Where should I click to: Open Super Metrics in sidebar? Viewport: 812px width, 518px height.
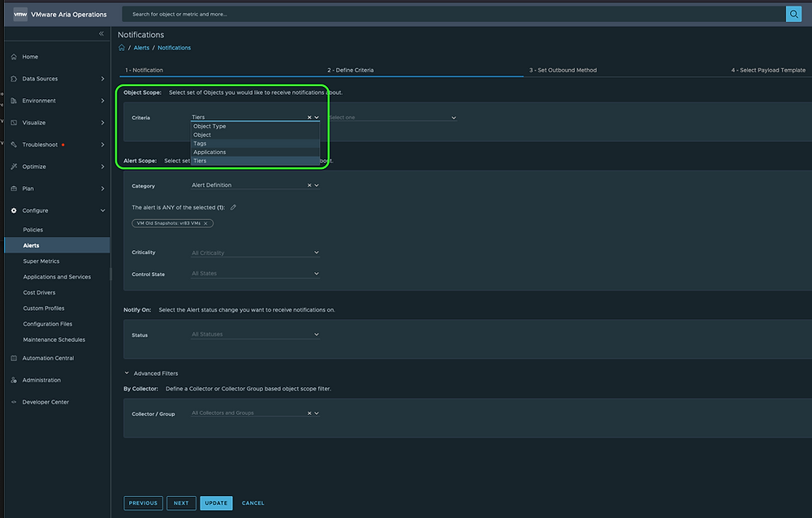[x=41, y=261]
